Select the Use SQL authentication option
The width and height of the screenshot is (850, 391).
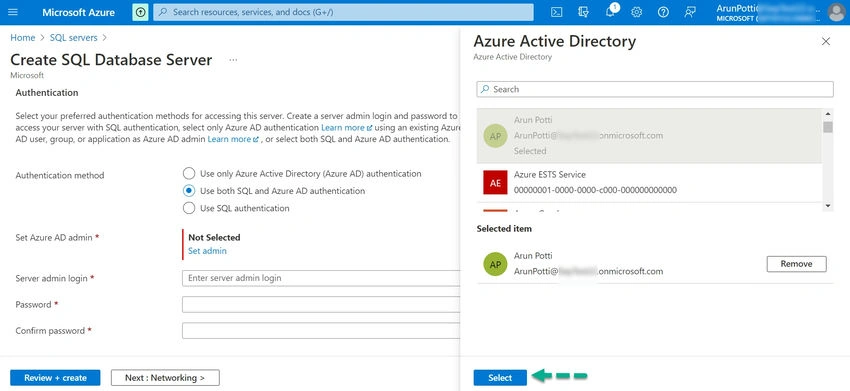[x=189, y=208]
